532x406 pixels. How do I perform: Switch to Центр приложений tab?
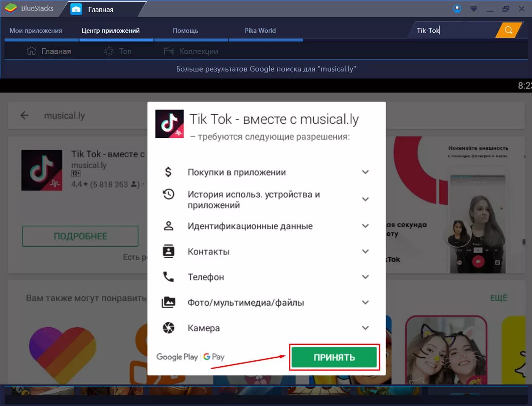point(111,31)
